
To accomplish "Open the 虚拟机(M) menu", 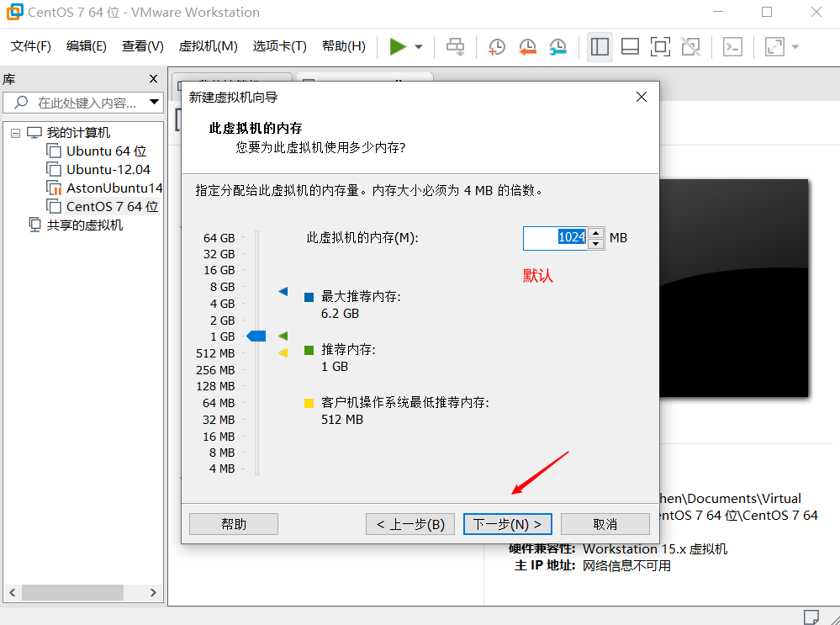I will tap(208, 46).
